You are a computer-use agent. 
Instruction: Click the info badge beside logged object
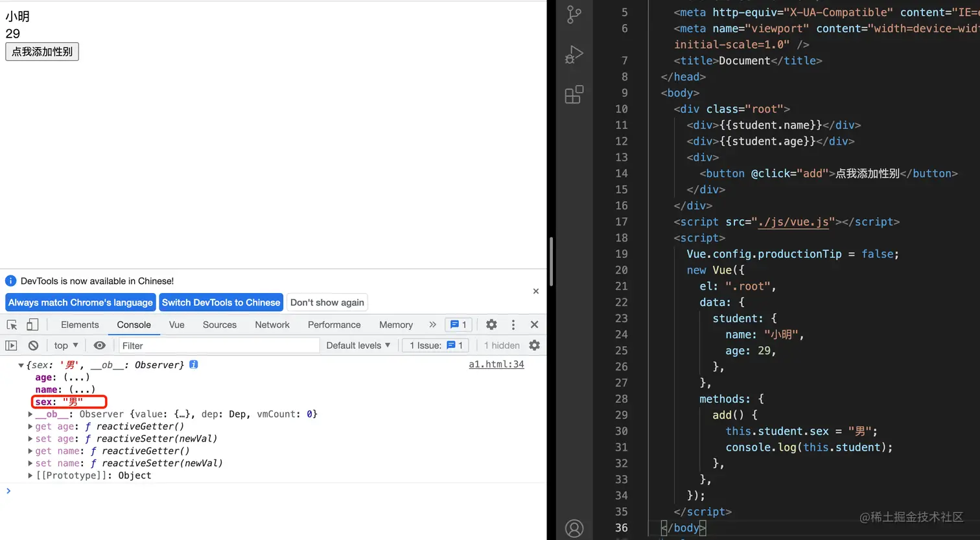194,364
